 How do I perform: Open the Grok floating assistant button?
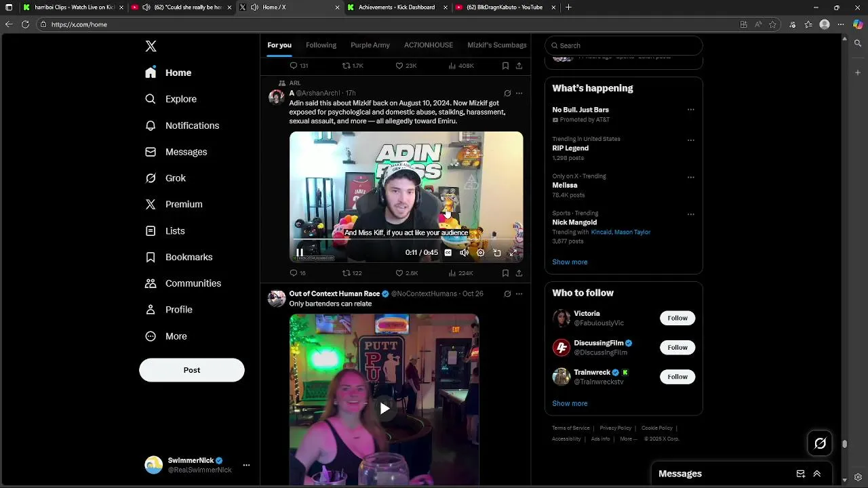820,443
